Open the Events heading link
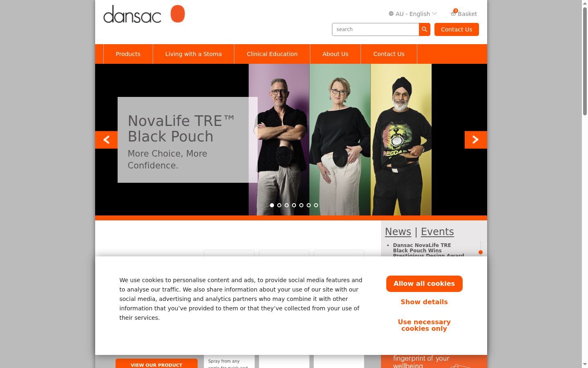 coord(437,232)
